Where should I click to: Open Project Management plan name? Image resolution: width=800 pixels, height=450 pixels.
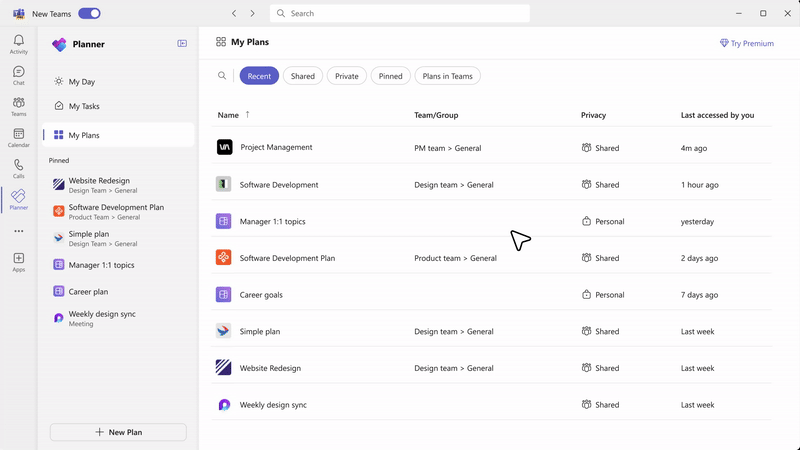pyautogui.click(x=277, y=147)
